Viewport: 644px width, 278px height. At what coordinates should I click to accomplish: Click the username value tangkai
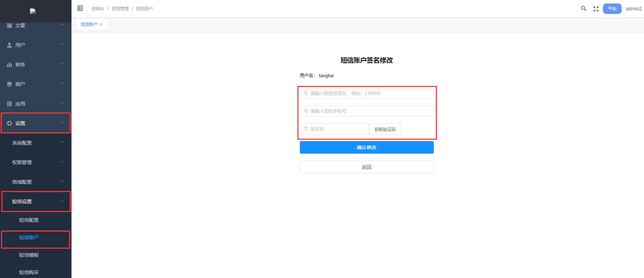[x=326, y=75]
